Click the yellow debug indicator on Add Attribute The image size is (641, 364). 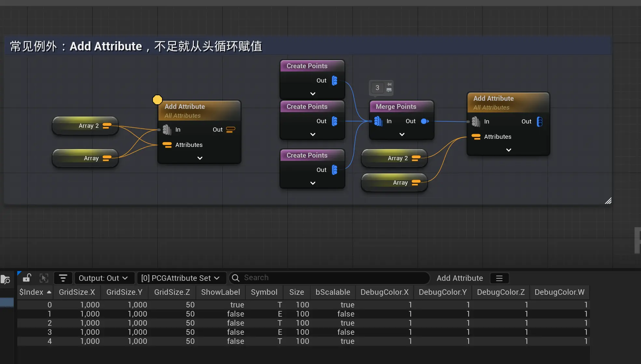[x=157, y=100]
